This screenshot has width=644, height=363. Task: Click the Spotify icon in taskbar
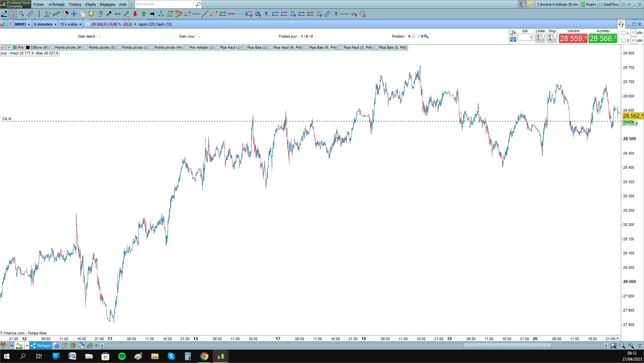point(122,356)
